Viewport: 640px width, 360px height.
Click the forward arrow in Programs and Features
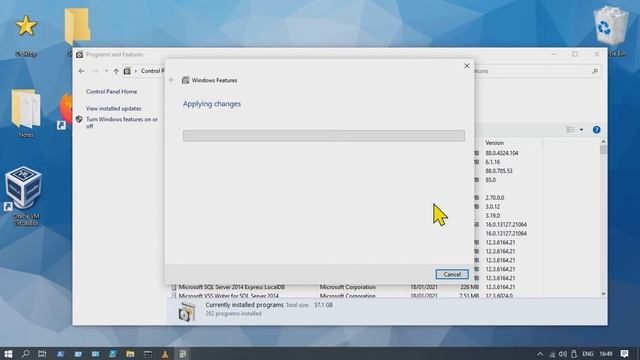click(x=95, y=71)
